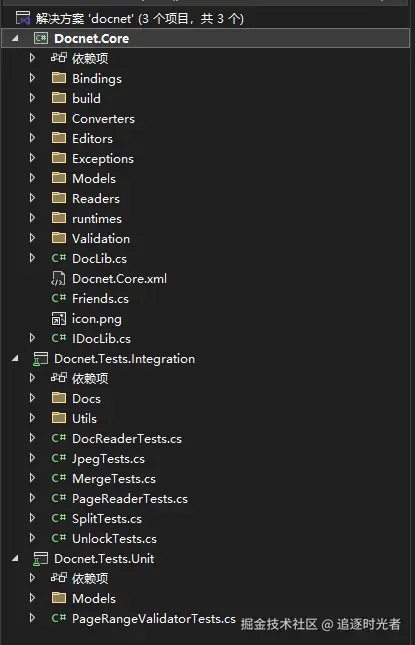Viewport: 415px width, 645px height.
Task: Select the Docnet.Core project name
Action: pos(92,38)
